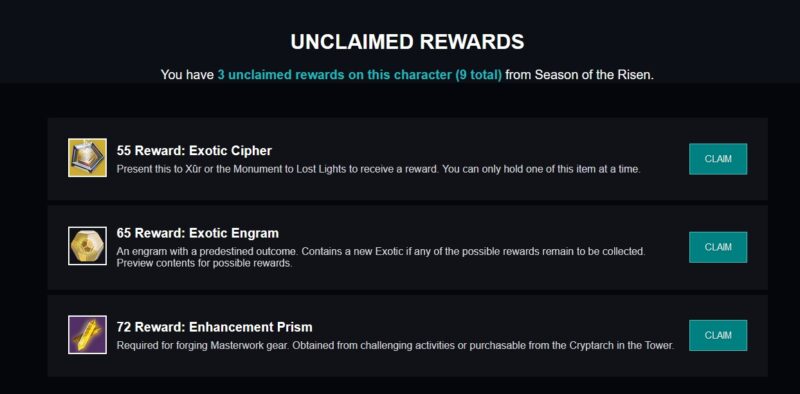
Task: Claim the level 55 Exotic Cipher reward
Action: [718, 159]
